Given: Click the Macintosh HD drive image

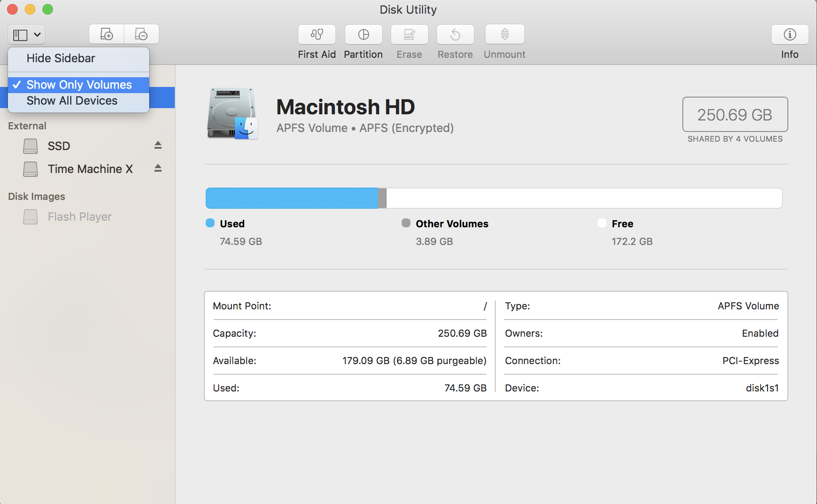Looking at the screenshot, I should (x=233, y=113).
